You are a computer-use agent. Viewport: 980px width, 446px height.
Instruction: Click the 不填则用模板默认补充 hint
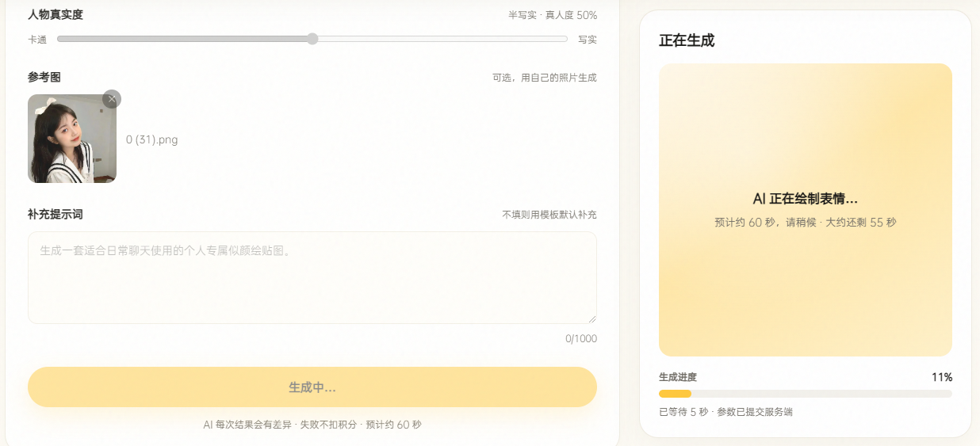(549, 215)
